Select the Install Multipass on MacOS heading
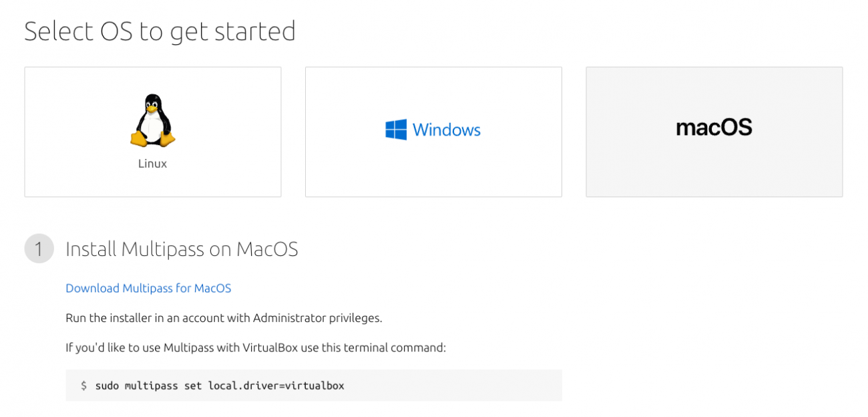The image size is (868, 417). 182,249
